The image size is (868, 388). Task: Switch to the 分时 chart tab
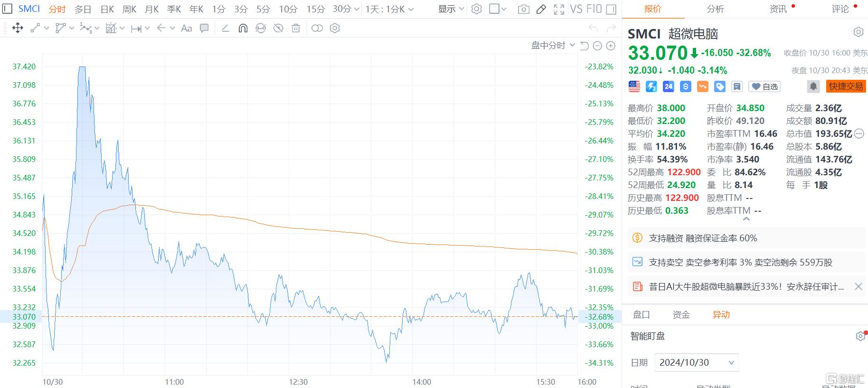pos(57,9)
